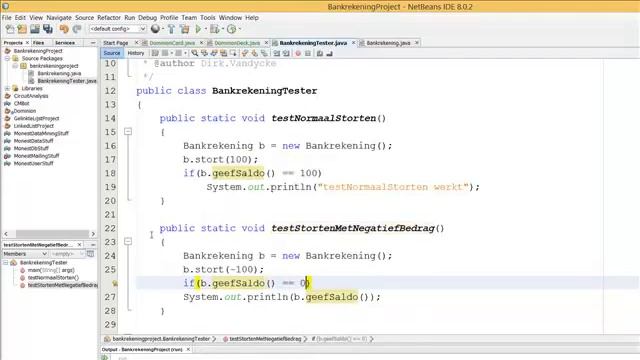Click the Clean and Build Project icon
This screenshot has height=360, width=640.
tap(184, 29)
